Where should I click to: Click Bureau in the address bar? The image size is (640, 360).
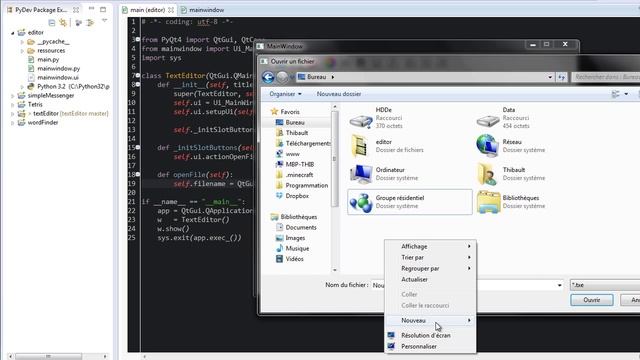[x=317, y=77]
